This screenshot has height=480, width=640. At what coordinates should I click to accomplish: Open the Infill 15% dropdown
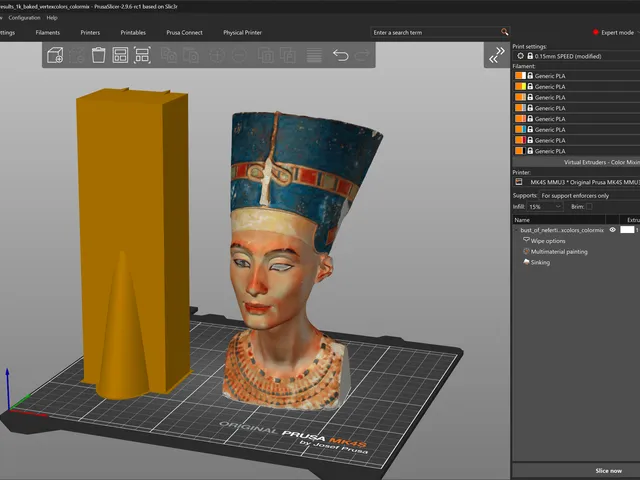[x=545, y=207]
